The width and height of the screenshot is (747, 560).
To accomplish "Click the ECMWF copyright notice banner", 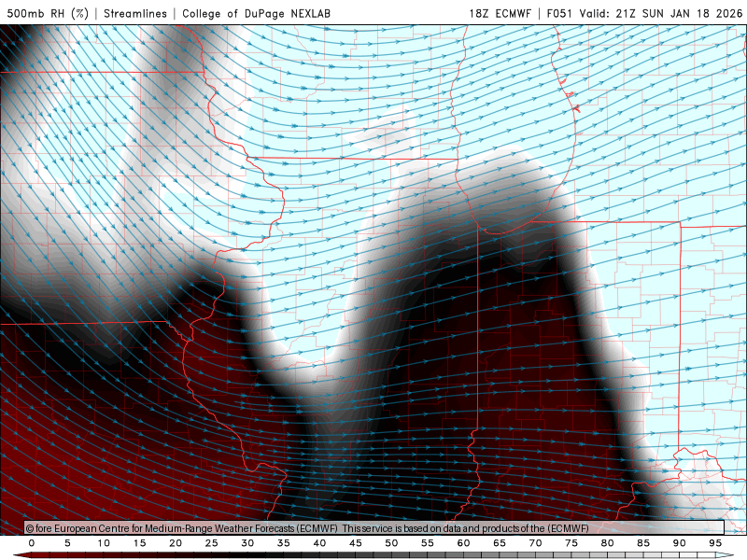I will pos(374,528).
